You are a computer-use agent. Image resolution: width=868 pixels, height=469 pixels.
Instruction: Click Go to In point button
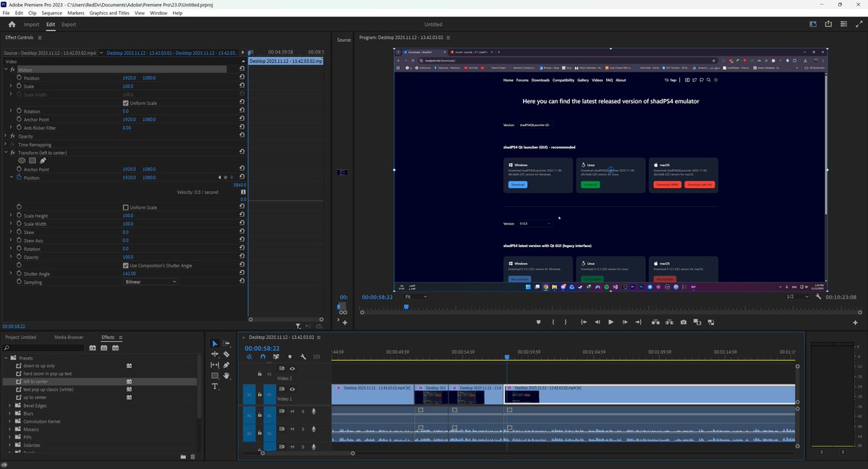pos(583,322)
